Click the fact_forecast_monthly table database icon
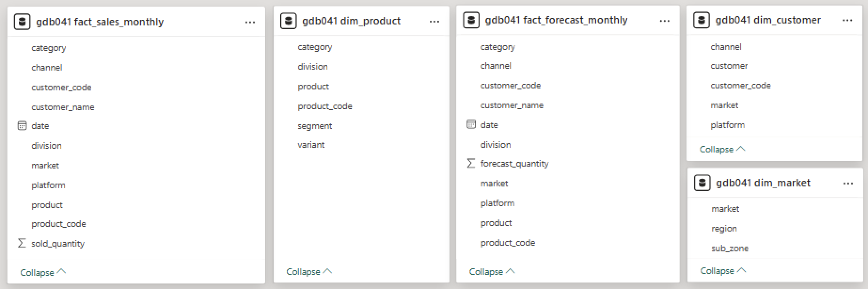Screen dimensions: 868x289 coord(471,20)
